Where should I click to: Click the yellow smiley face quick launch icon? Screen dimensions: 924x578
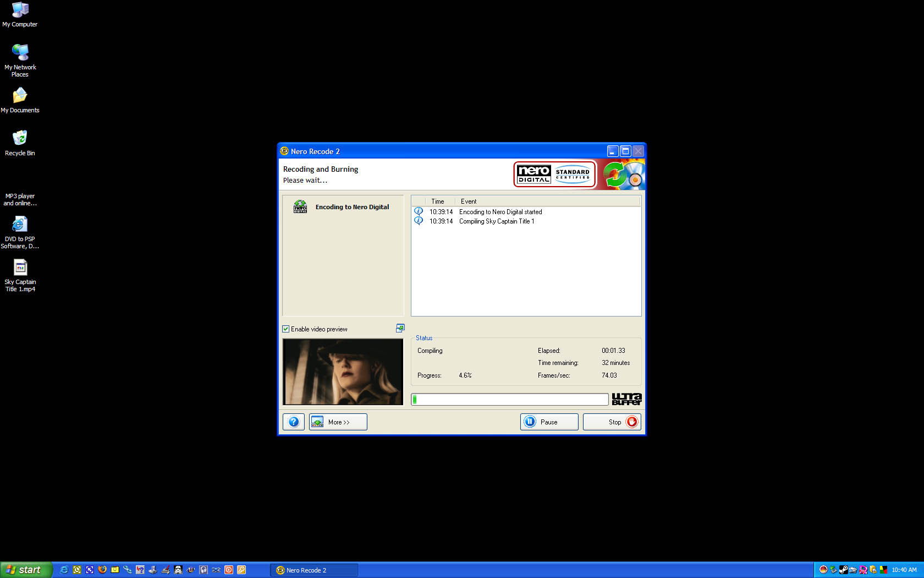(x=115, y=570)
